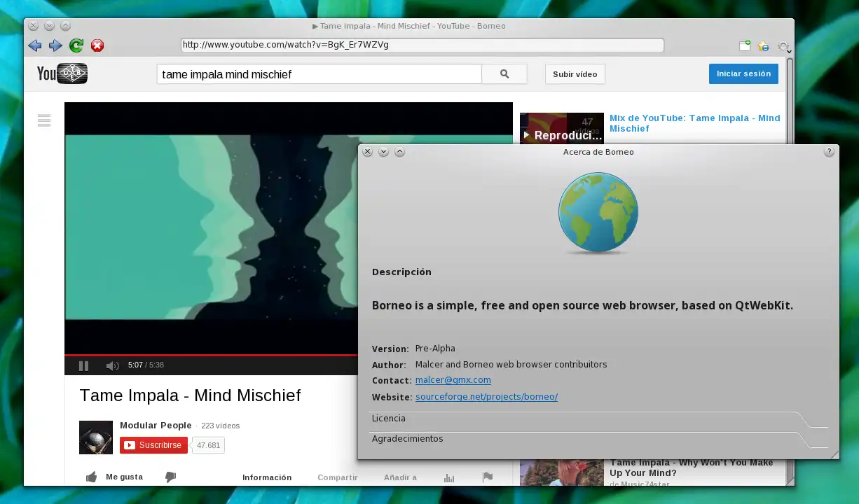This screenshot has height=504, width=859.
Task: Minimize the Acerca de Borneo dialog
Action: click(383, 151)
